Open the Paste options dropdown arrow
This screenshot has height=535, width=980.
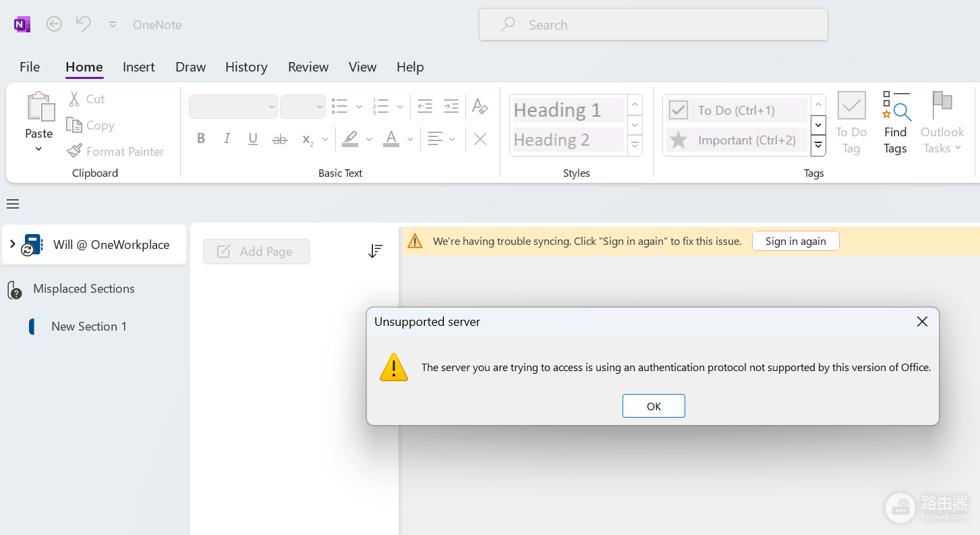pyautogui.click(x=38, y=148)
